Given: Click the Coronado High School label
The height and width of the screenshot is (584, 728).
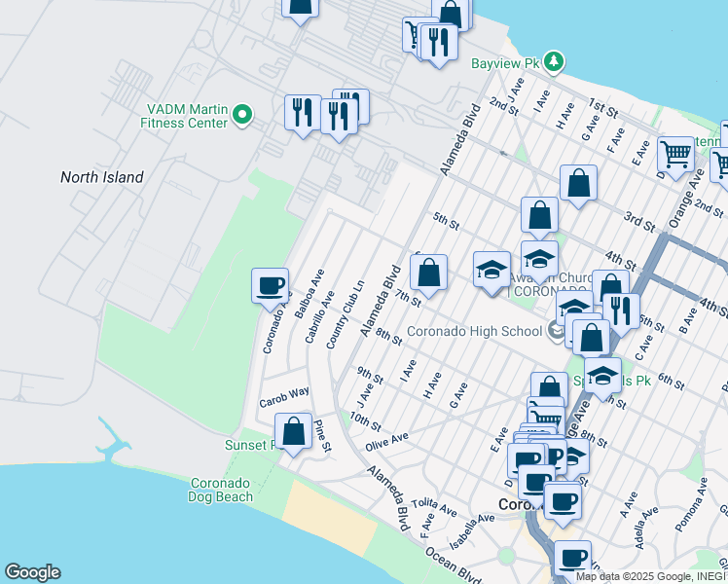Looking at the screenshot, I should coord(475,331).
